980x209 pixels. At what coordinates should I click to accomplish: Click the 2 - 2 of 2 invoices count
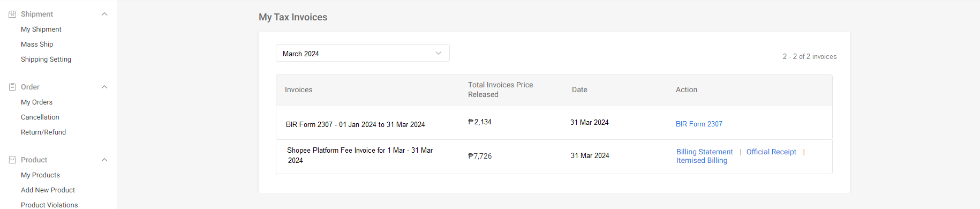click(x=810, y=56)
